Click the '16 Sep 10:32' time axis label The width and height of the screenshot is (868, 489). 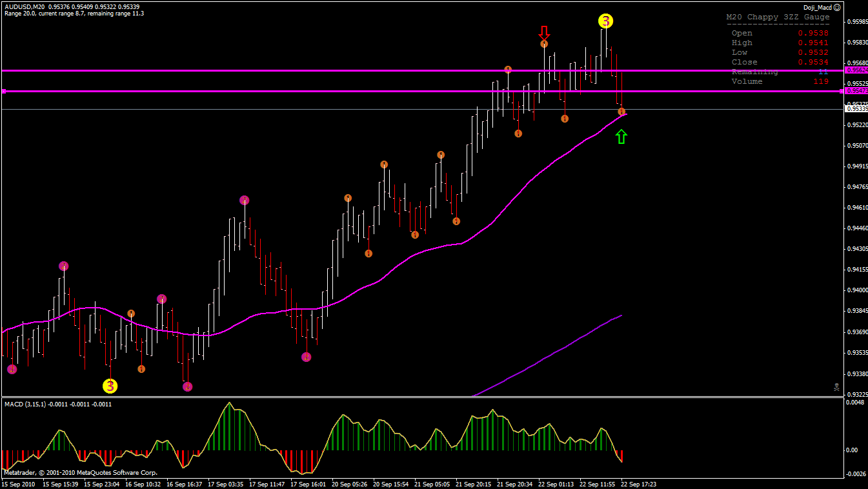pos(143,484)
